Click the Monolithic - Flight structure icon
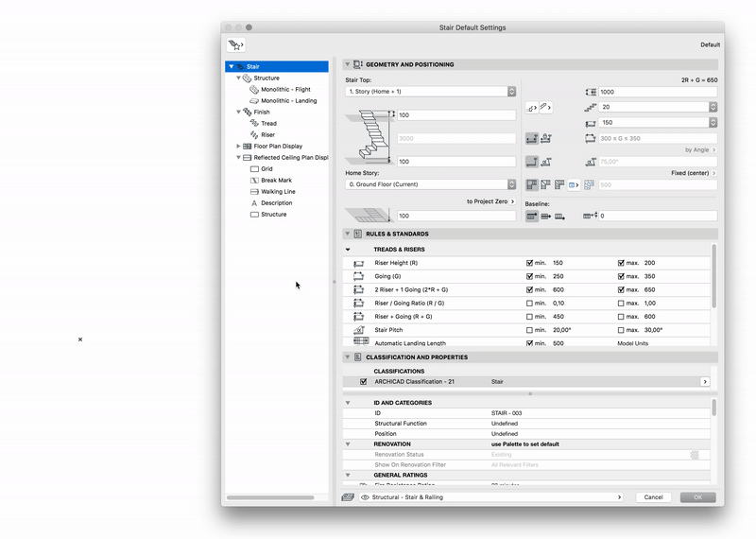 (254, 89)
